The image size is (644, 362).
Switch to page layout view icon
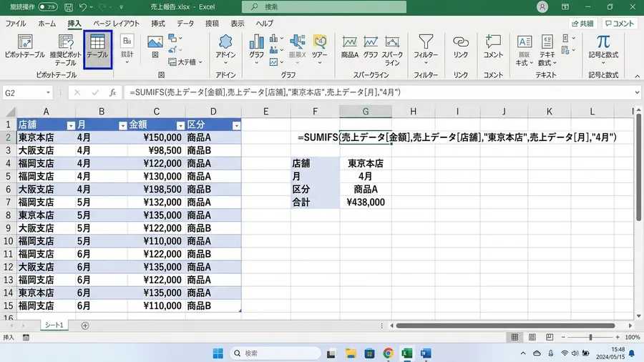point(532,338)
